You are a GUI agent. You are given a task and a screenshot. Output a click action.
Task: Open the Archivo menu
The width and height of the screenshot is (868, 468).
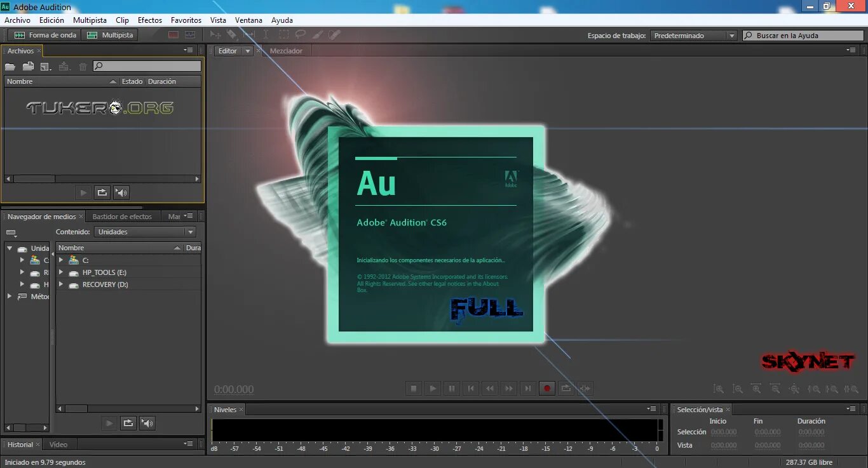coord(18,20)
